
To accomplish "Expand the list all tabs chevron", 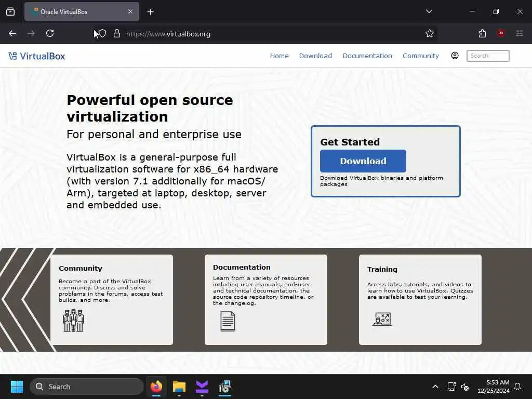I will coord(429,11).
